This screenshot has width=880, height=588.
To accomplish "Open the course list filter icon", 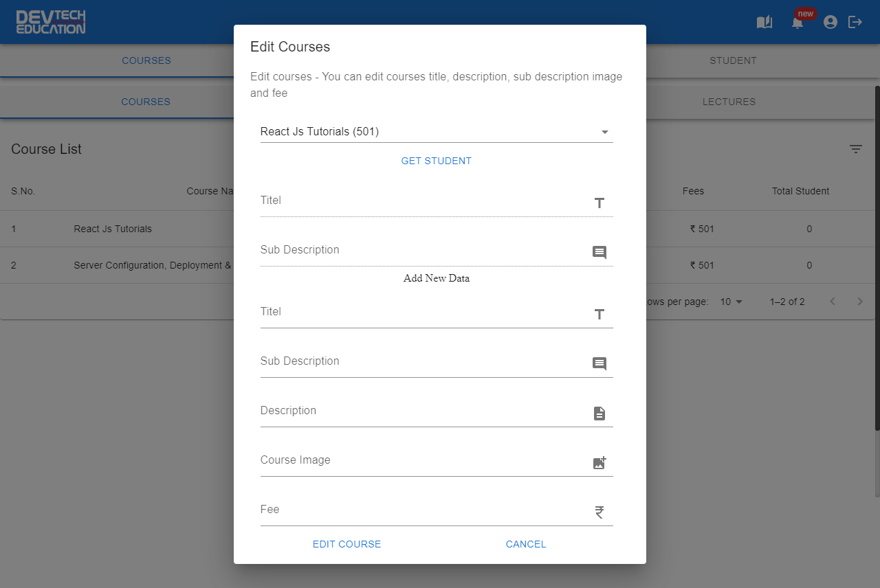I will coord(856,149).
